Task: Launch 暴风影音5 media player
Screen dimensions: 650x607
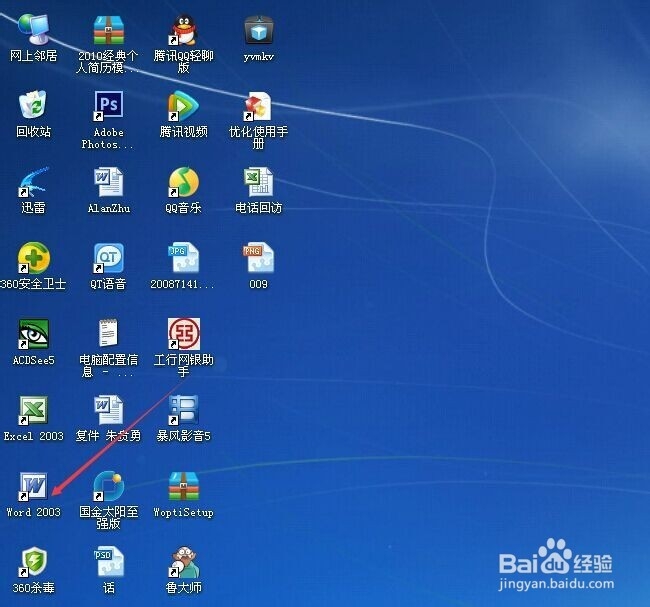Action: point(183,410)
